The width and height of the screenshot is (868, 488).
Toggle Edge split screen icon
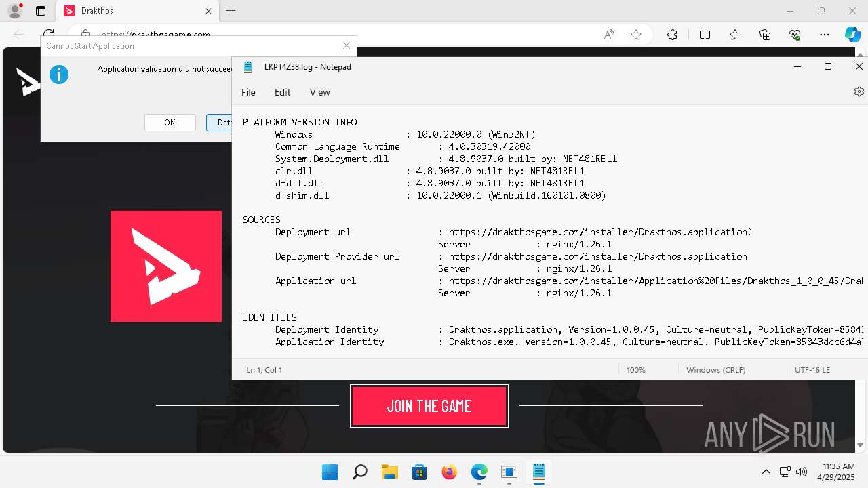point(705,35)
